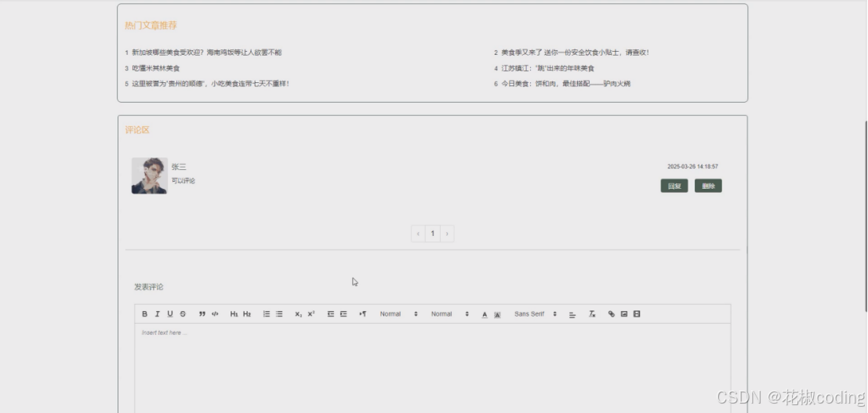The width and height of the screenshot is (868, 413).
Task: Create an ordered numbered list
Action: [x=267, y=314]
